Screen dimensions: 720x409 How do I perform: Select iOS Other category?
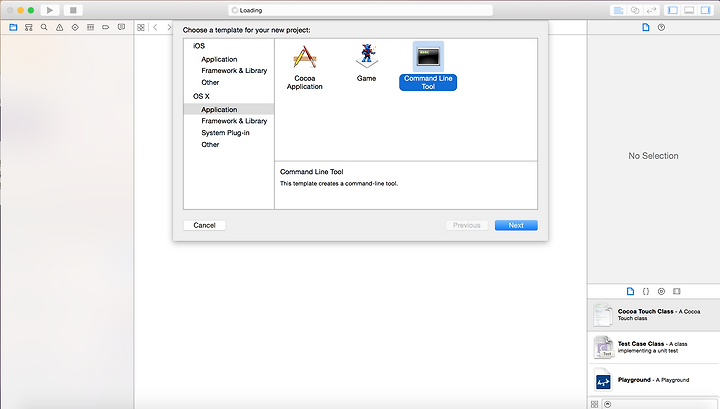pos(210,83)
